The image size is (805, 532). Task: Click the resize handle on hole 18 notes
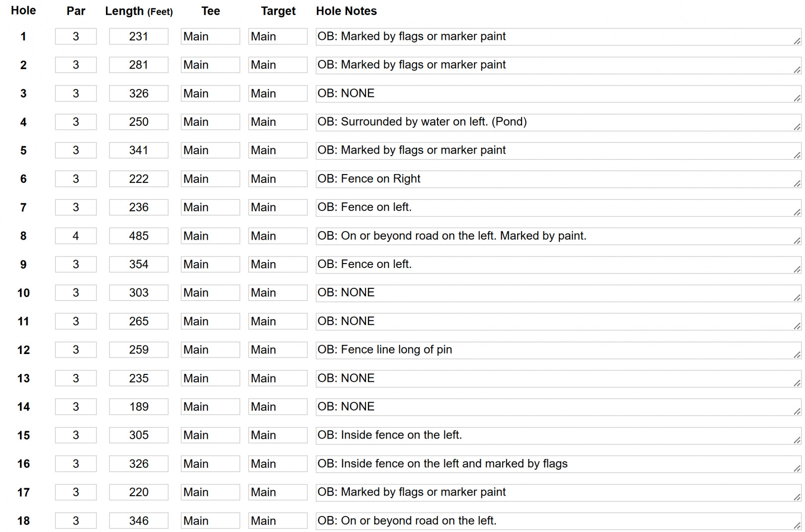[797, 526]
